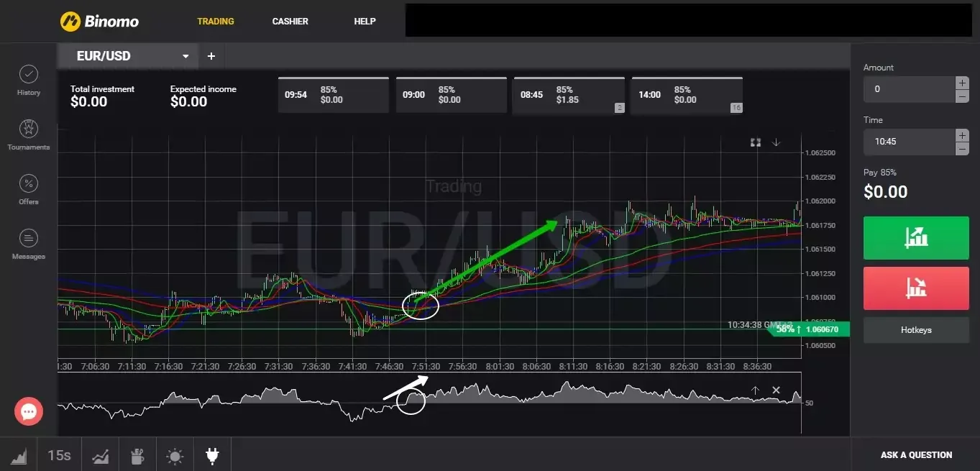Increase Amount with the plus button
The image size is (980, 471).
point(962,83)
